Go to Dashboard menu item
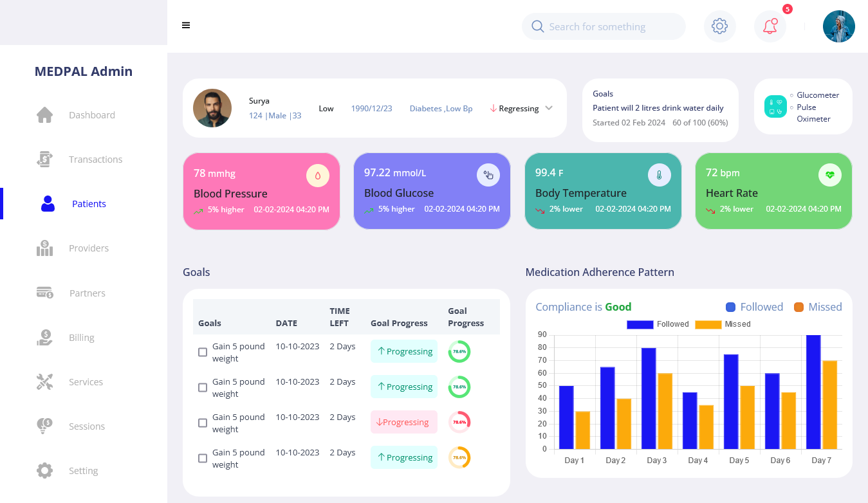The height and width of the screenshot is (503, 868). coord(92,115)
